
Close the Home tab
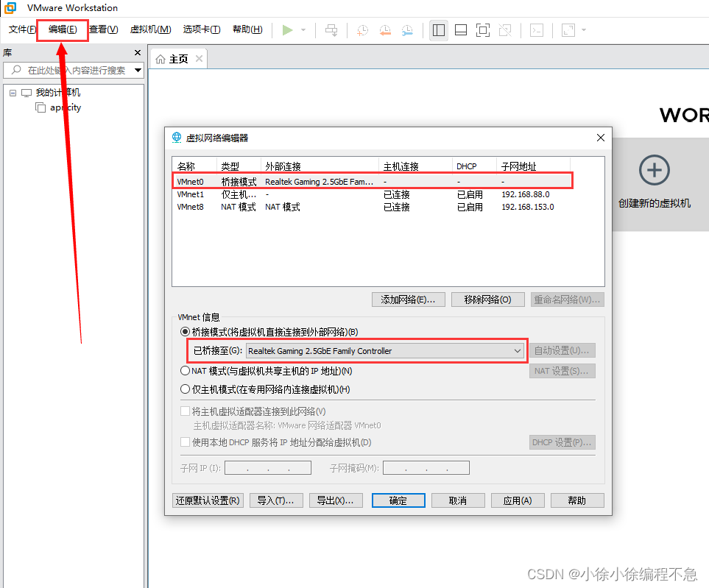click(199, 59)
